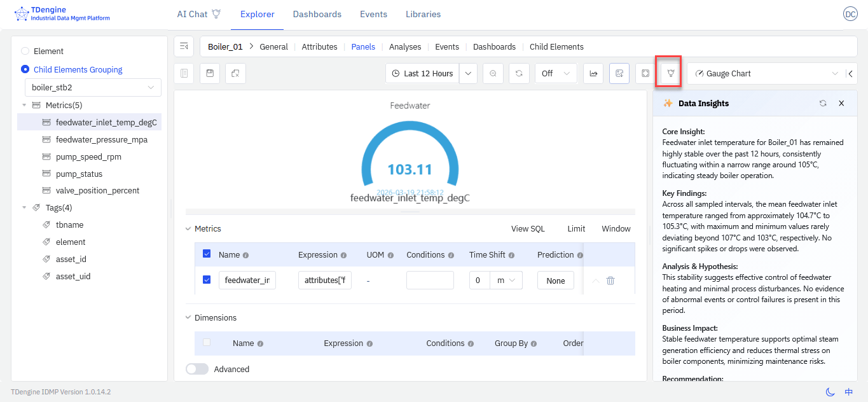The height and width of the screenshot is (402, 868).
Task: Select the Element radio button
Action: (x=25, y=51)
